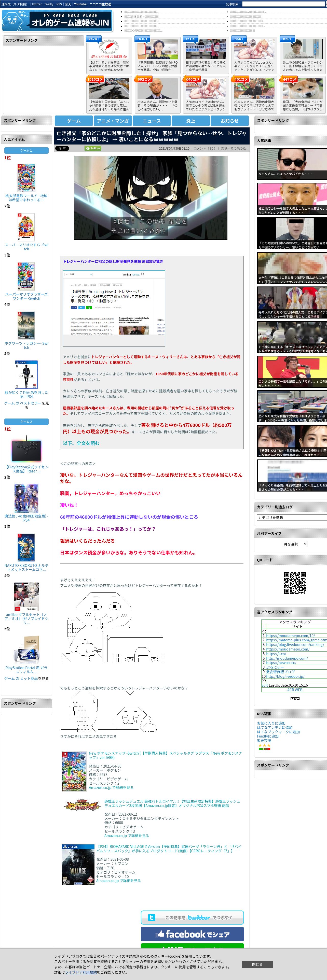Click the 1016コメ comment badge

pos(95,79)
